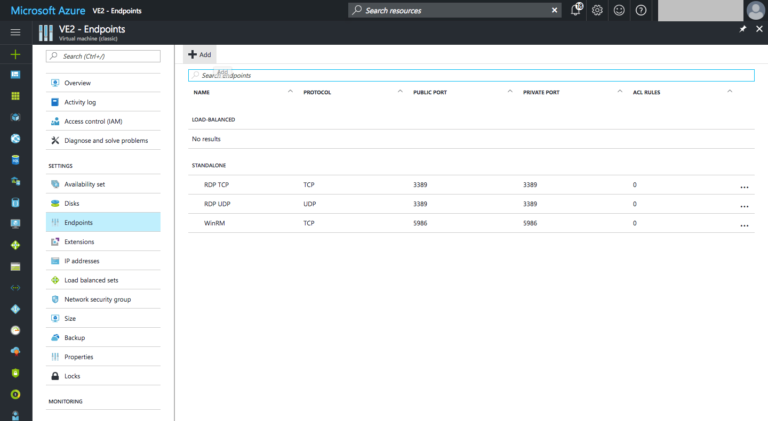This screenshot has height=421, width=768.
Task: Click the Microsoft Azure logo link
Action: coord(48,10)
